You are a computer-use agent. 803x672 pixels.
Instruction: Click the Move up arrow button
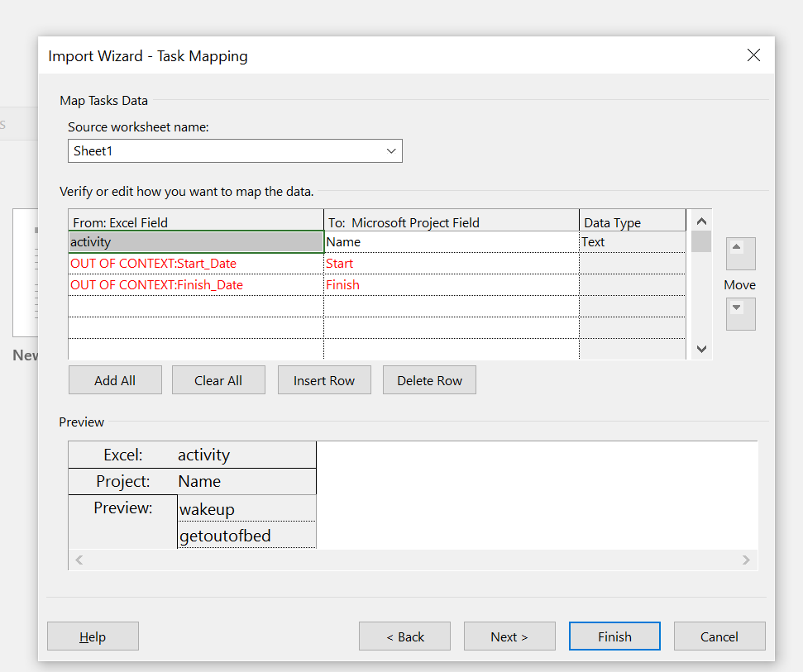click(740, 254)
